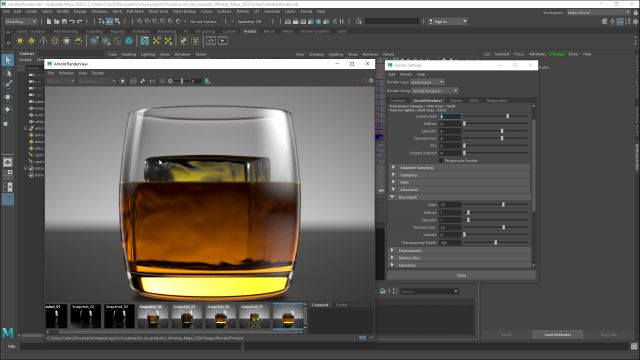Select the four-view layout icon in the toolbox
Viewport: 640px width, 360px height.
coord(8,175)
